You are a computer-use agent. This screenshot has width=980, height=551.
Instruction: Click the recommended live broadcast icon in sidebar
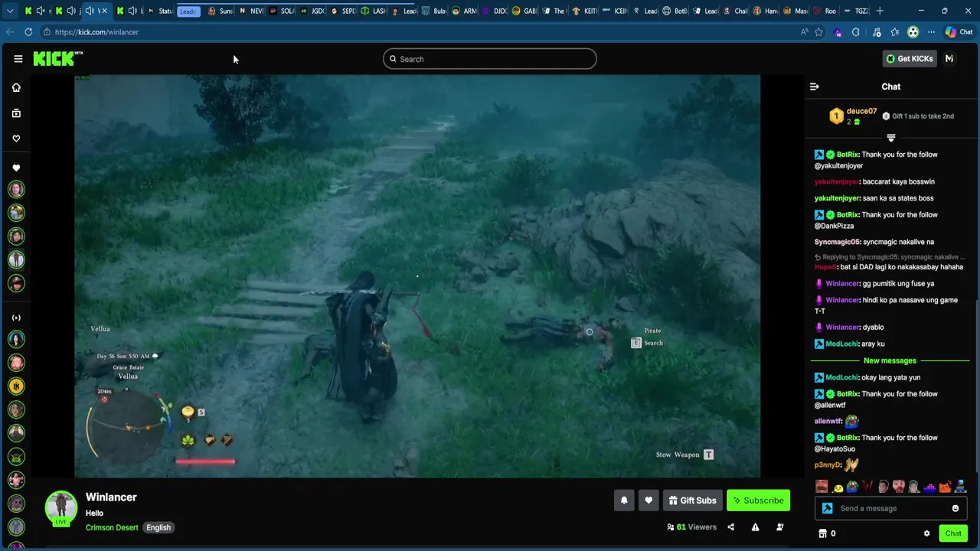pos(16,318)
